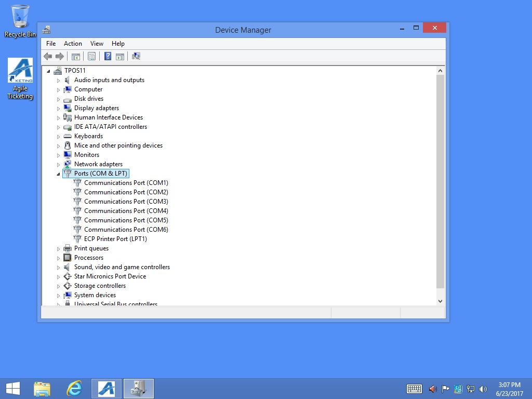The image size is (532, 399).
Task: Click the Scan for hardware changes icon
Action: point(136,56)
